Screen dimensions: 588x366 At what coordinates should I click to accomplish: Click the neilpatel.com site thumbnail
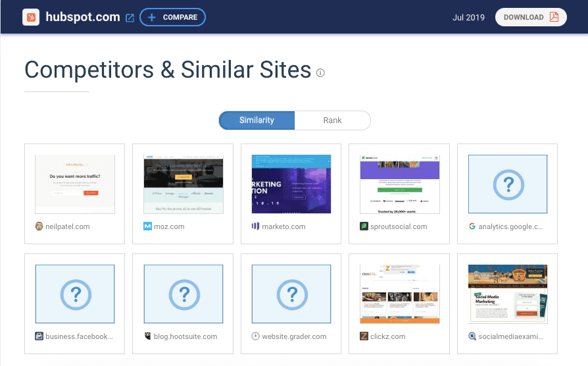point(75,184)
